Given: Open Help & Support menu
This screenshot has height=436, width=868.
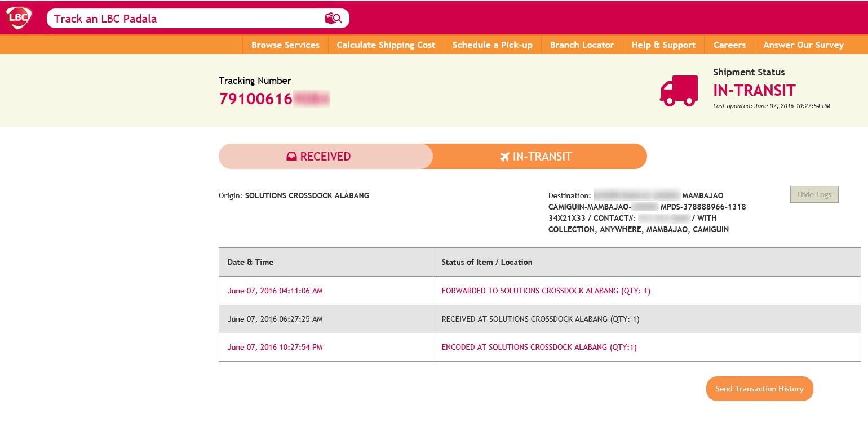Looking at the screenshot, I should tap(663, 45).
